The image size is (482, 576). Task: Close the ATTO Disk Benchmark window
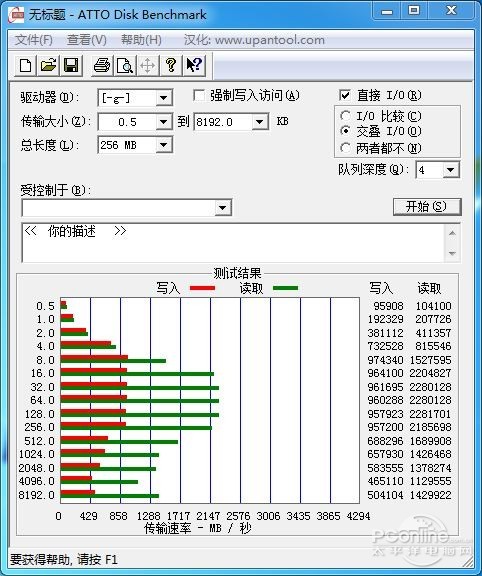coord(451,11)
